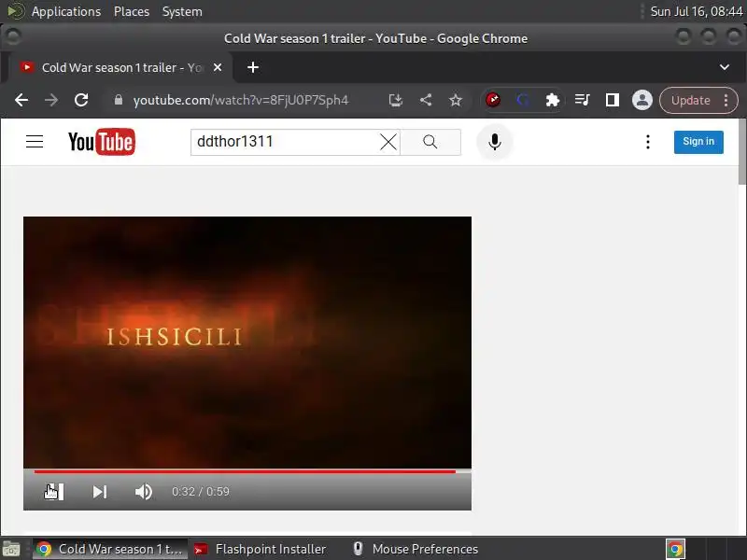Image resolution: width=747 pixels, height=560 pixels.
Task: Open the System menu
Action: pyautogui.click(x=182, y=11)
